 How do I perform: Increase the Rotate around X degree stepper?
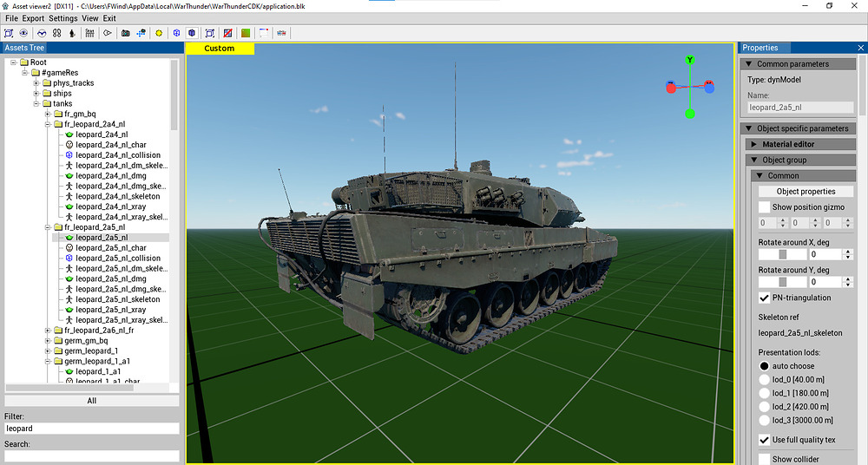[x=848, y=252]
